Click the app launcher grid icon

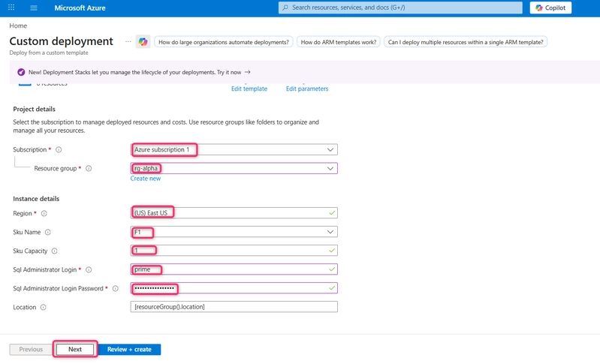pyautogui.click(x=11, y=8)
